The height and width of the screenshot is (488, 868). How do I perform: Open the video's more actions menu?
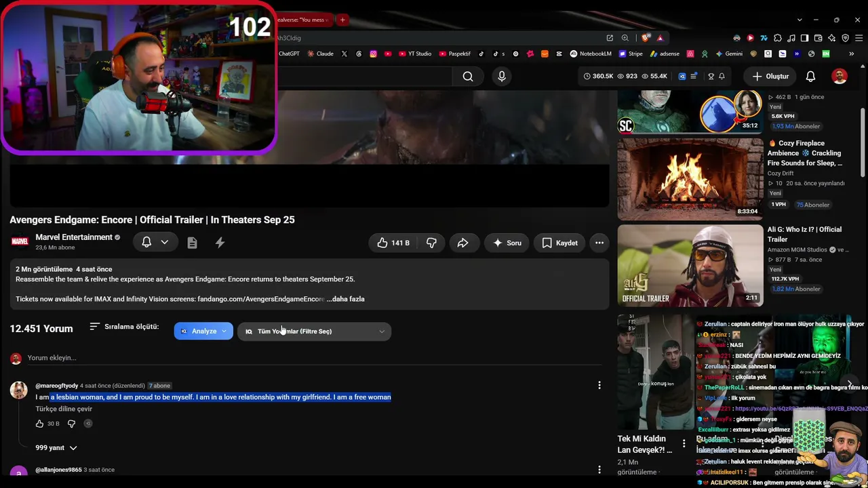(599, 243)
